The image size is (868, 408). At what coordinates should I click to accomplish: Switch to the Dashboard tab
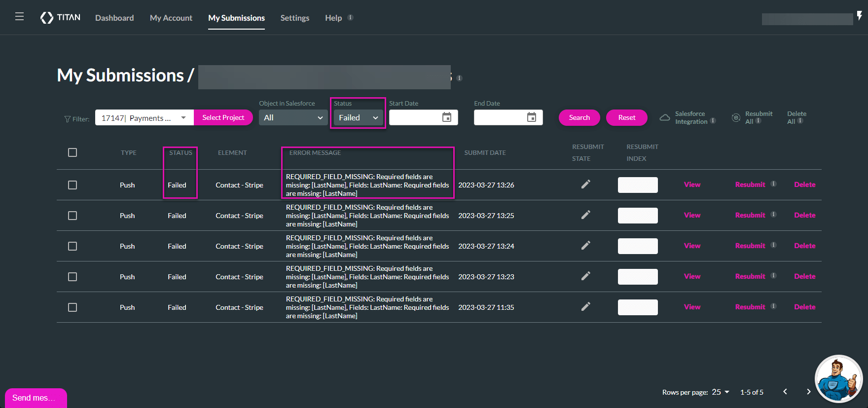[x=114, y=18]
